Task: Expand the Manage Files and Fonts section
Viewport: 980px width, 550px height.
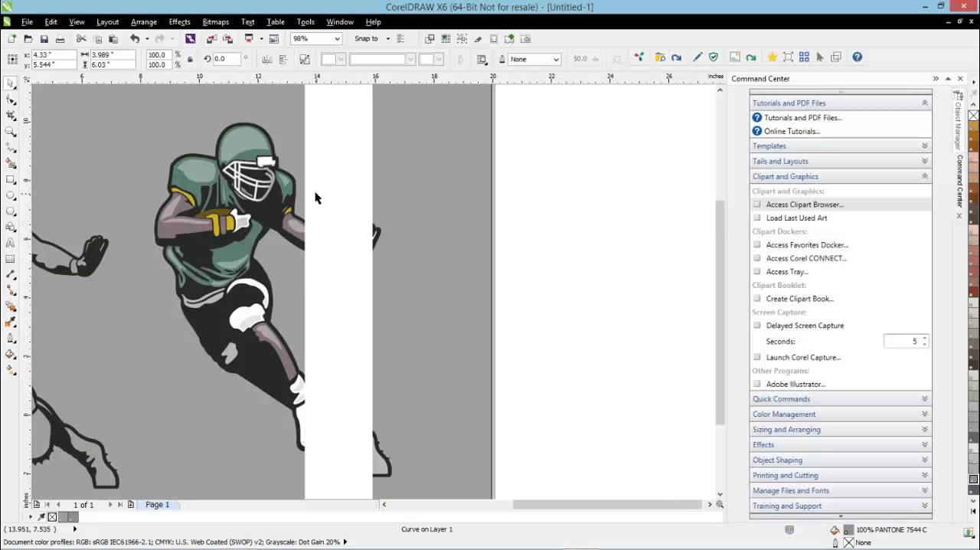Action: [x=841, y=490]
